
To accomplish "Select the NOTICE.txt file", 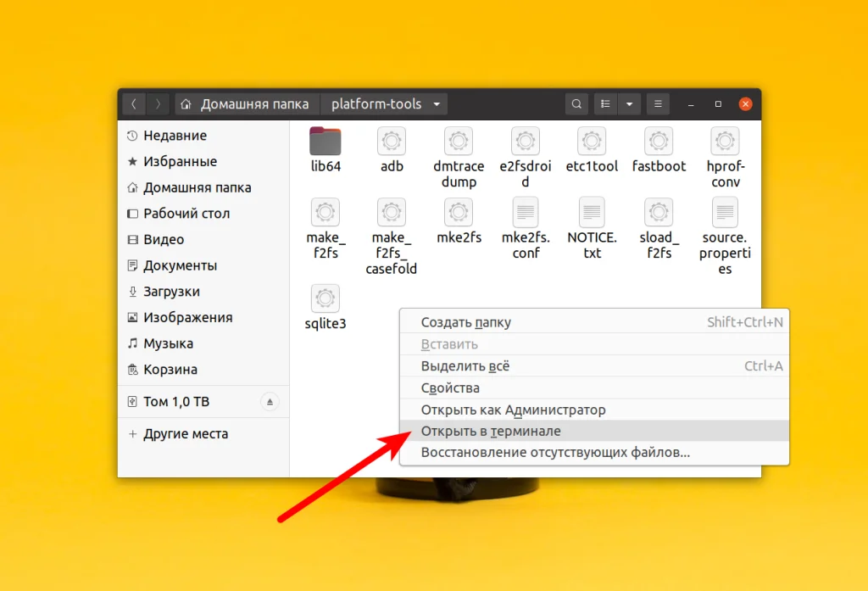I will click(592, 214).
